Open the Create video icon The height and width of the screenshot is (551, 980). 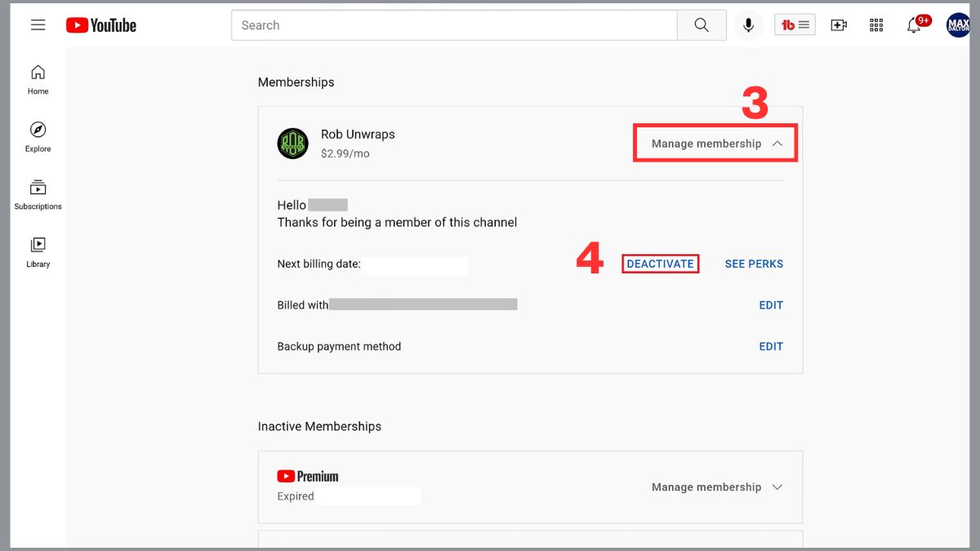(839, 25)
